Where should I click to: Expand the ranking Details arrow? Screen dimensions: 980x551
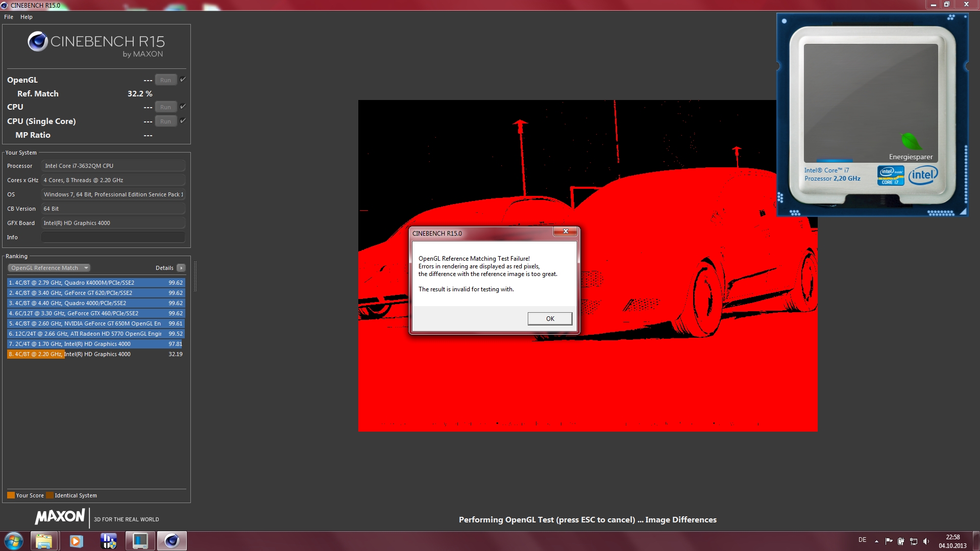click(x=181, y=268)
